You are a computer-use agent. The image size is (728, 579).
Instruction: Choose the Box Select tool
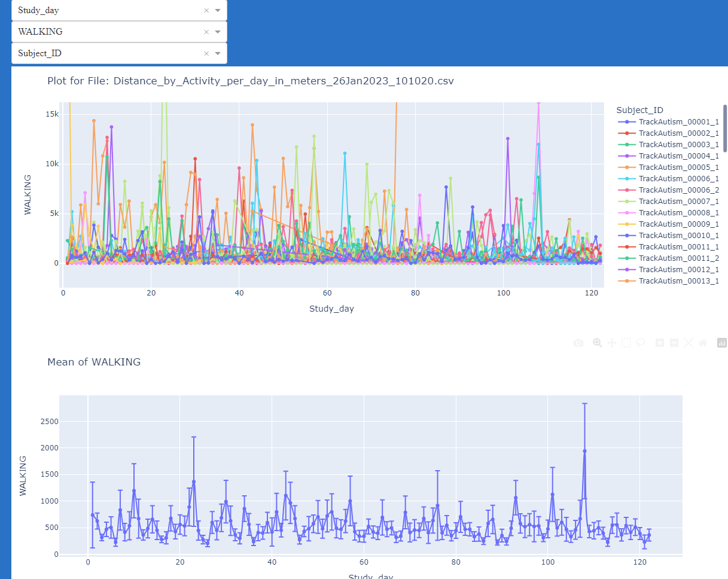pyautogui.click(x=626, y=343)
